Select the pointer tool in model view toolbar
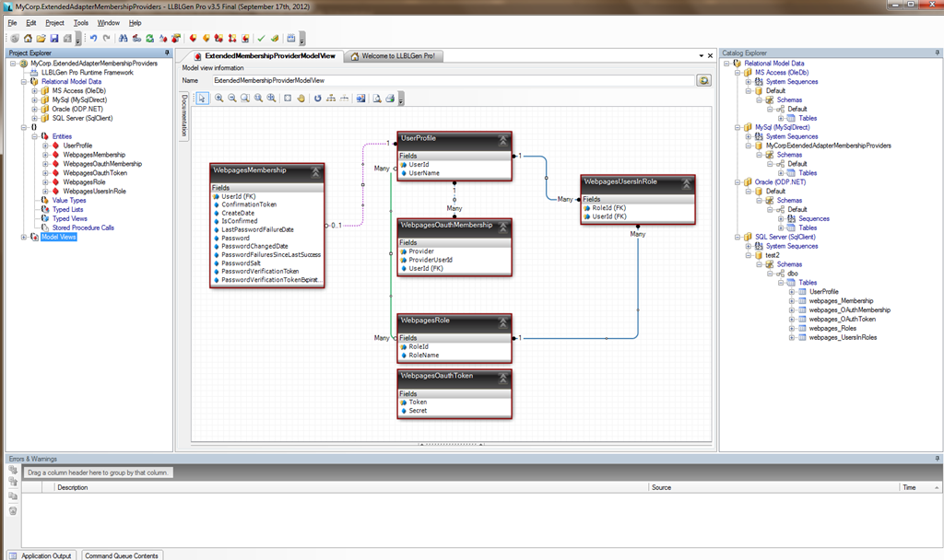Screen dimensions: 944x560 (203, 98)
